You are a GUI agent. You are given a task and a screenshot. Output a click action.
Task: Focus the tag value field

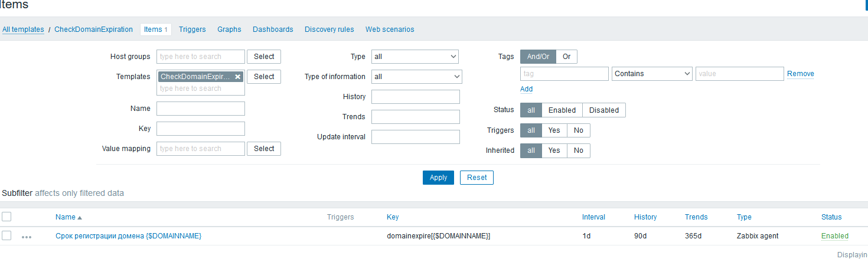(740, 74)
